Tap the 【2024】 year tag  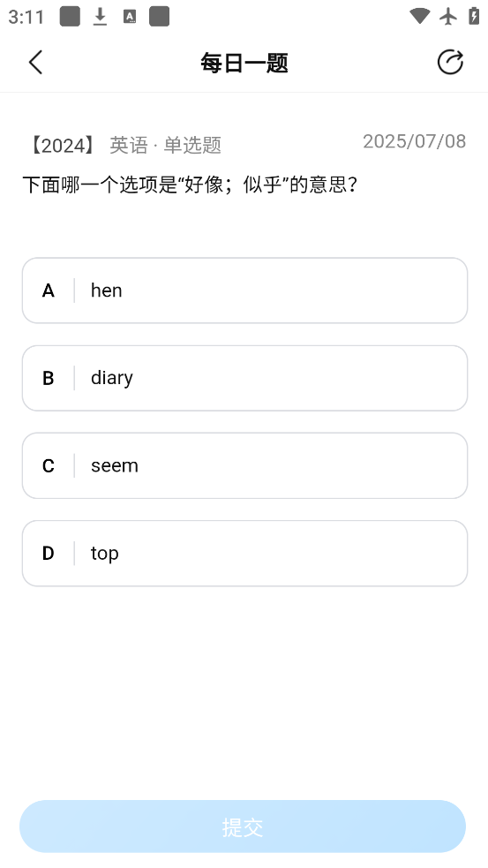[63, 146]
